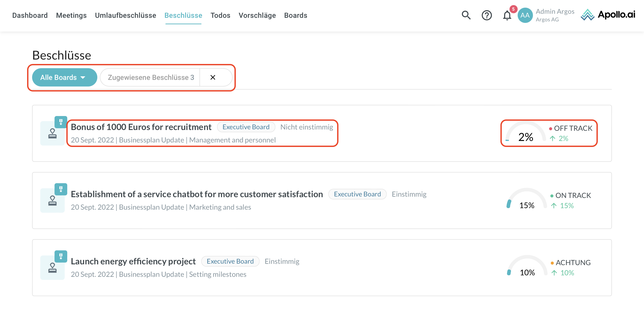Open the Umlaufbeschlüsse tab
Viewport: 644px width, 316px height.
[125, 15]
